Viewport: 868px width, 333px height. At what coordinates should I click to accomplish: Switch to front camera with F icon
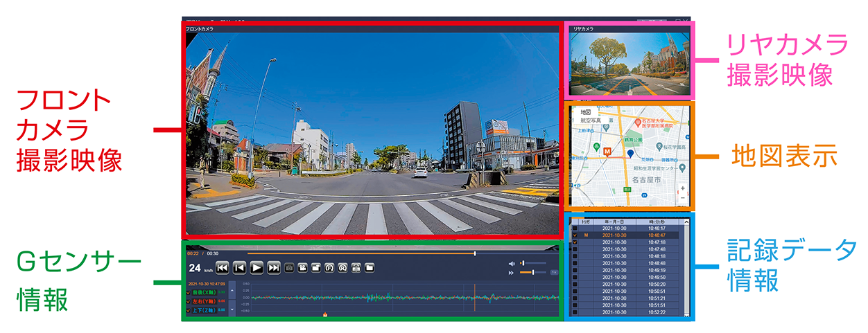coord(329,267)
